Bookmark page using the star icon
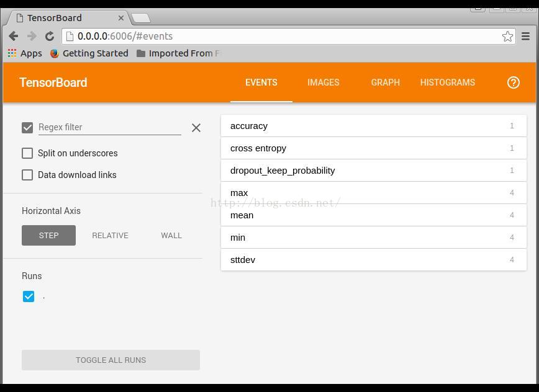 pos(507,36)
